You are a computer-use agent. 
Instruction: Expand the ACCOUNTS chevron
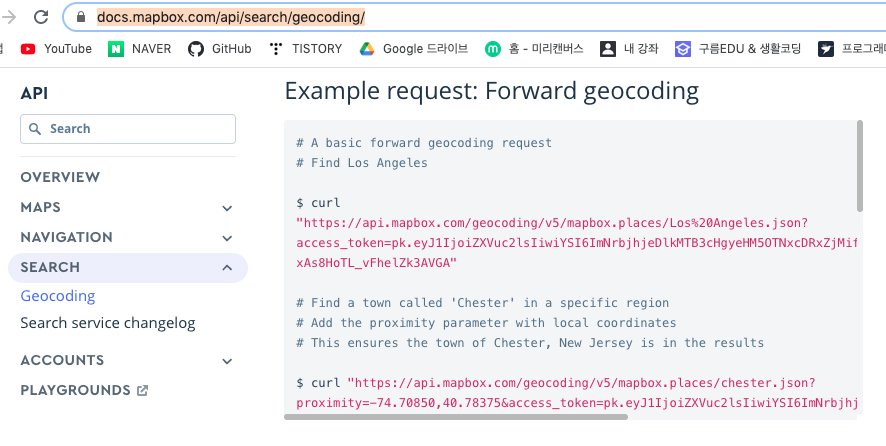227,361
